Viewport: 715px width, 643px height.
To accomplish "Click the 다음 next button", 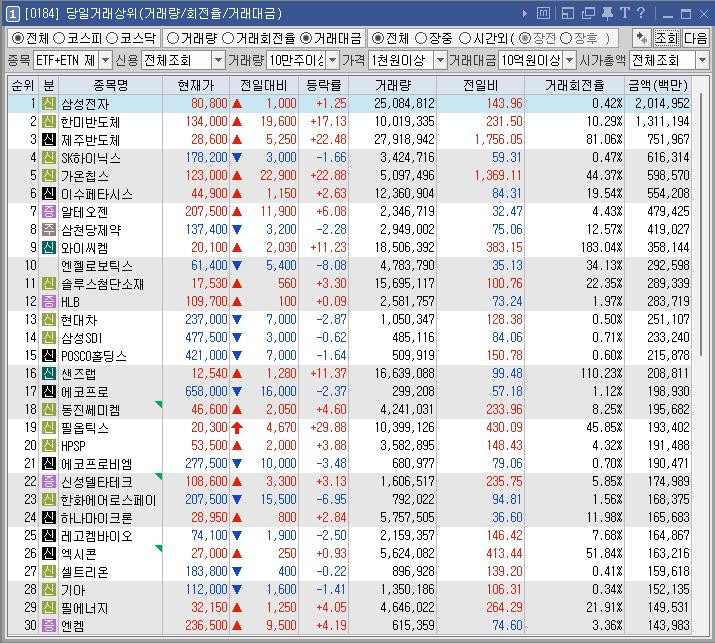I will [x=695, y=38].
